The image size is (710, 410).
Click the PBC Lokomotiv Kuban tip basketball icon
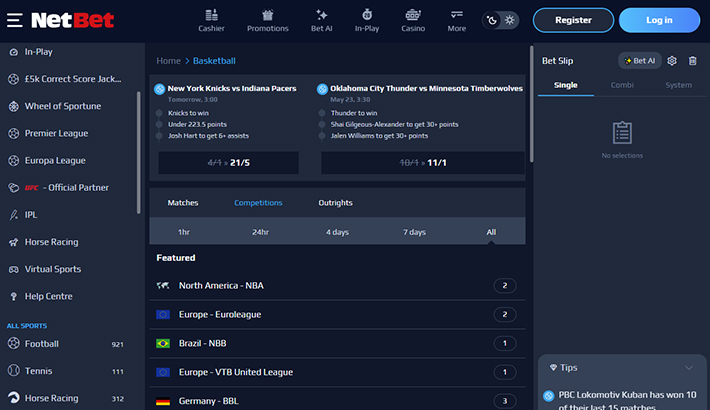point(548,396)
